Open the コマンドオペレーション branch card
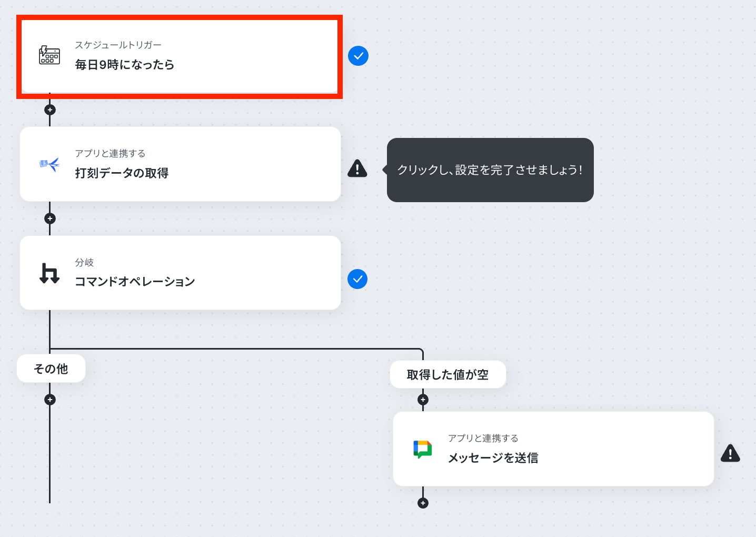Viewport: 756px width, 537px height. [180, 273]
